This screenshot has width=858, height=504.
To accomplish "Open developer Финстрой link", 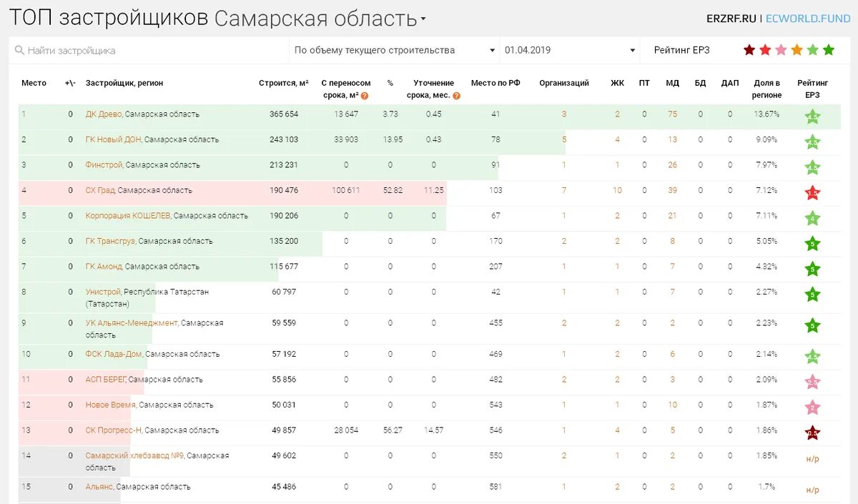I will pyautogui.click(x=104, y=165).
